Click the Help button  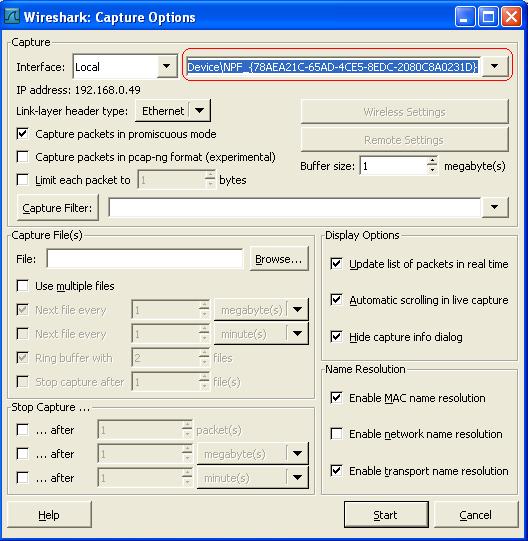pyautogui.click(x=49, y=515)
